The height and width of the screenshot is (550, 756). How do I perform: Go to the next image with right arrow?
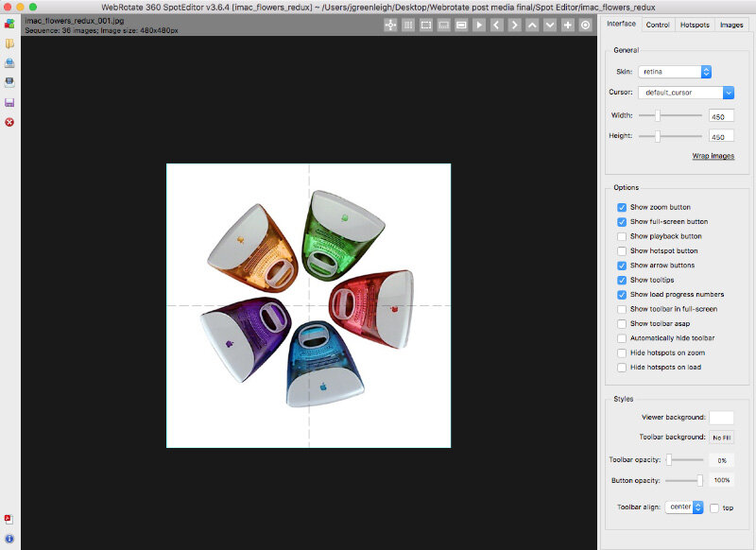point(514,26)
